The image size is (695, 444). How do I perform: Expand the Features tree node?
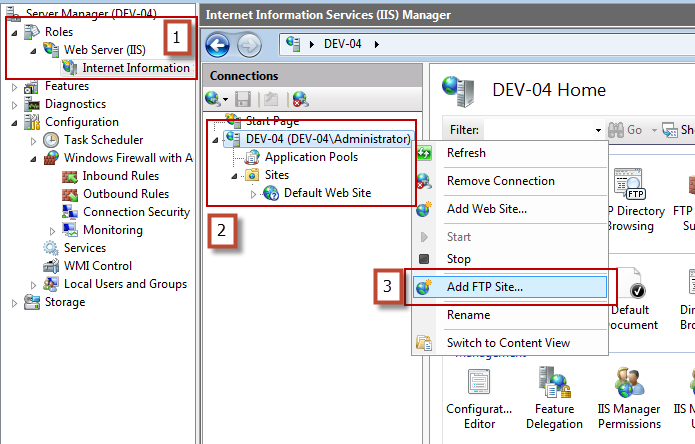coord(14,87)
